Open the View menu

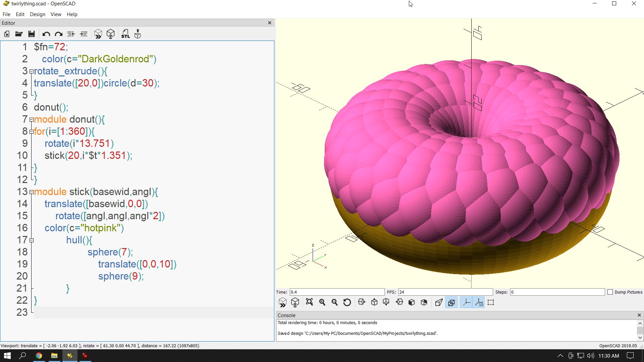(56, 14)
